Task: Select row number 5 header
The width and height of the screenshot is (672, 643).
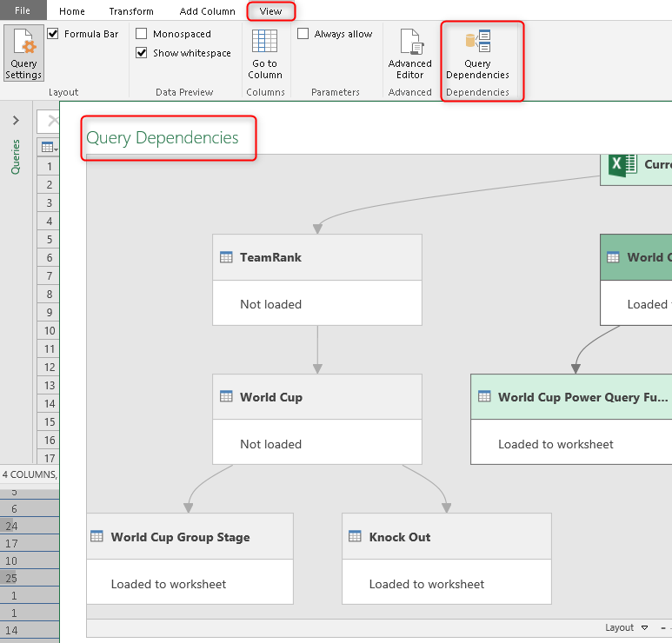Action: [x=49, y=240]
